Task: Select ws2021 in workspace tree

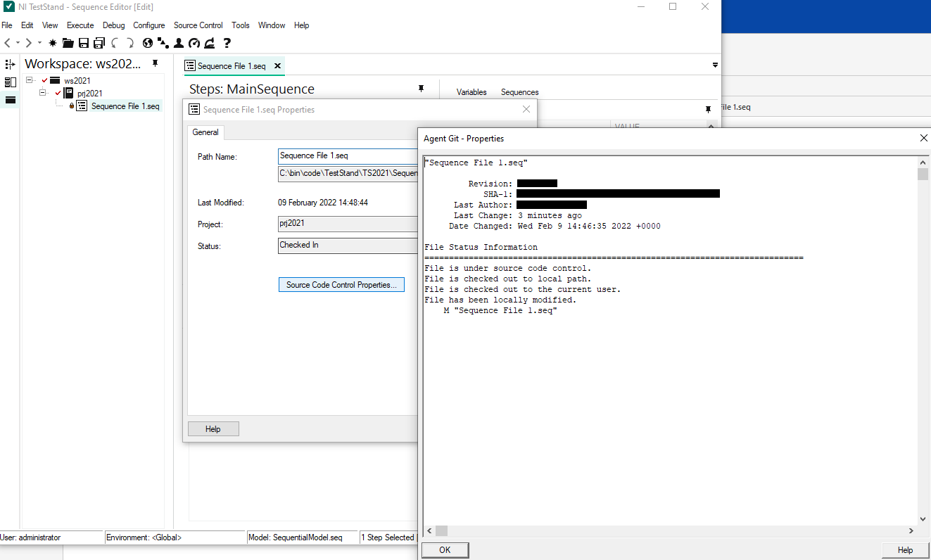Action: coord(77,81)
